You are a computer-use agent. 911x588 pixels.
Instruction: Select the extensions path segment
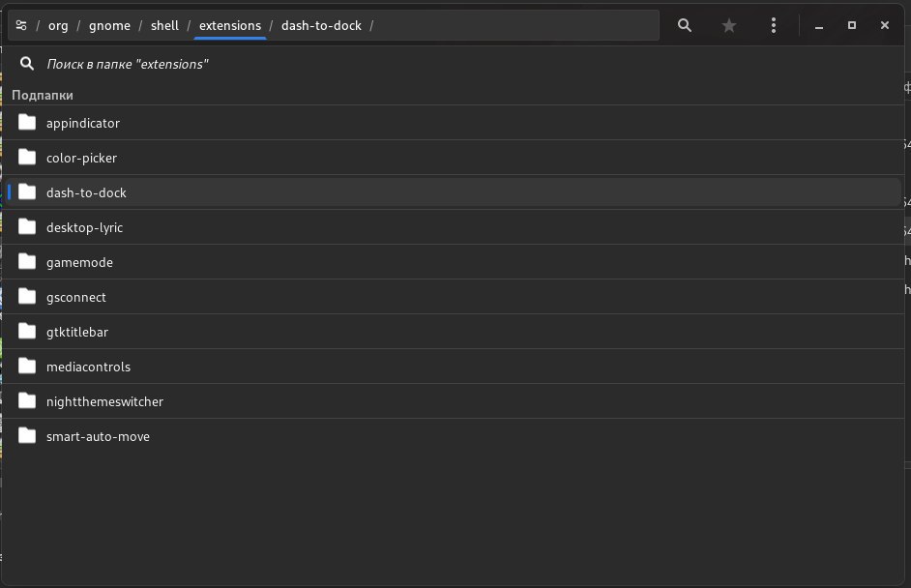coord(230,25)
